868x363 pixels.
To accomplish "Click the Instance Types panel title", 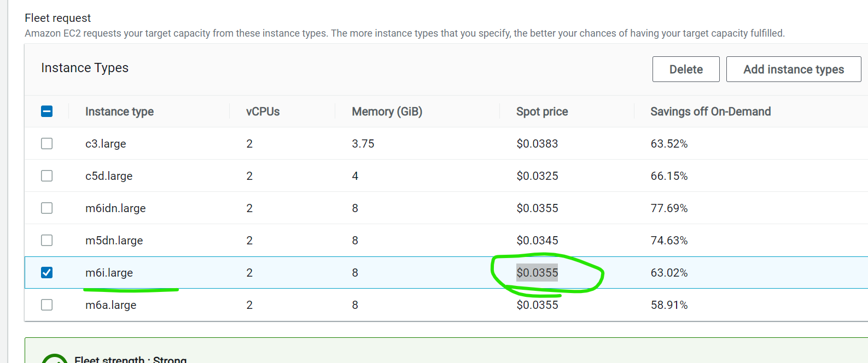I will [x=85, y=68].
